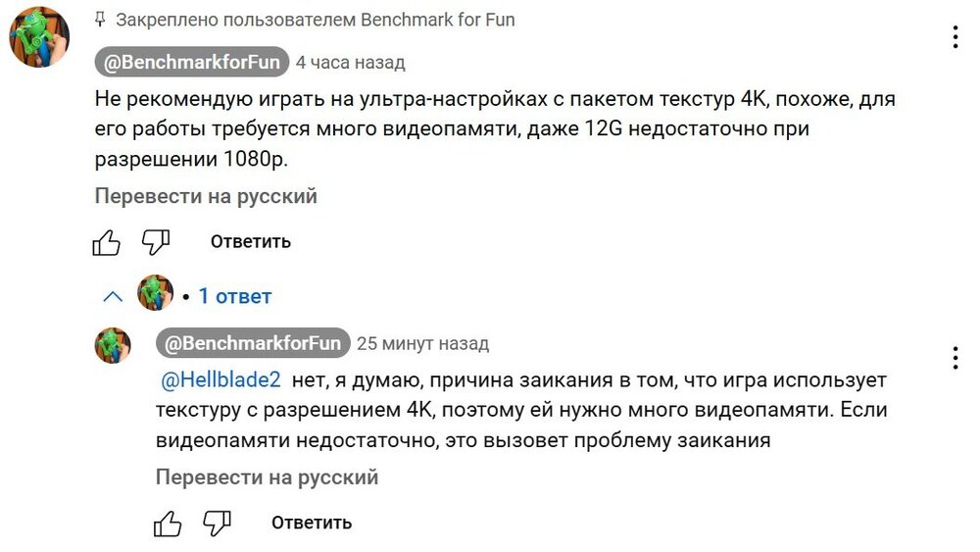Image resolution: width=980 pixels, height=552 pixels.
Task: Collapse replies with the blue chevron arrow
Action: point(113,296)
